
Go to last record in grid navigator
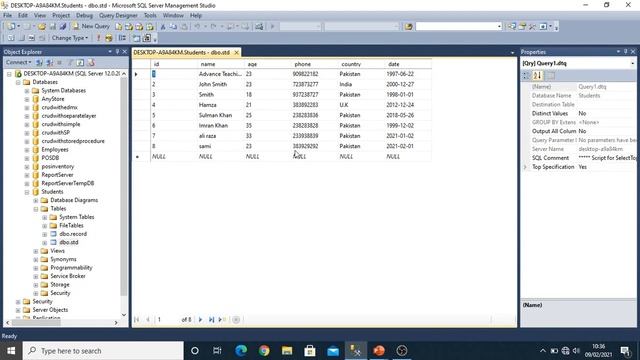click(211, 320)
